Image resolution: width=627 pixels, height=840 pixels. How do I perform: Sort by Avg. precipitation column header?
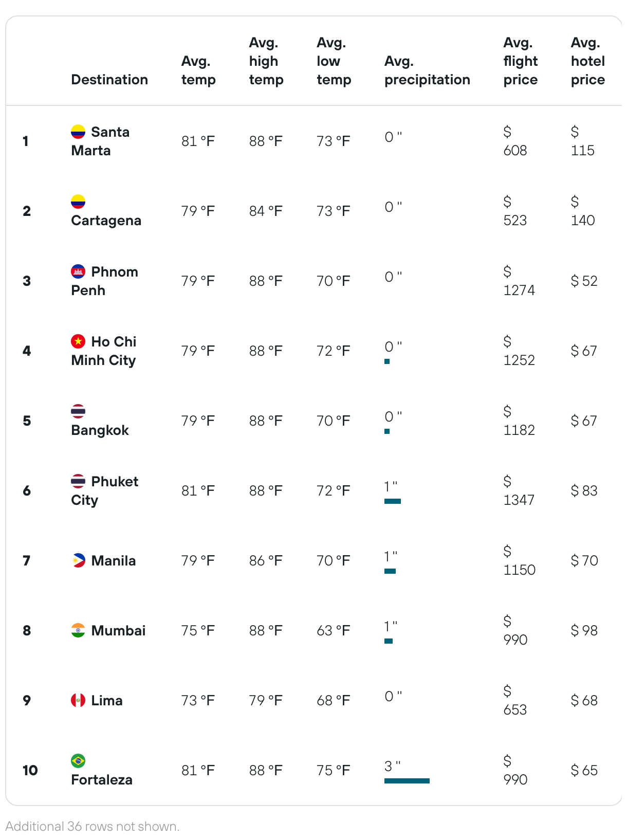click(x=427, y=70)
